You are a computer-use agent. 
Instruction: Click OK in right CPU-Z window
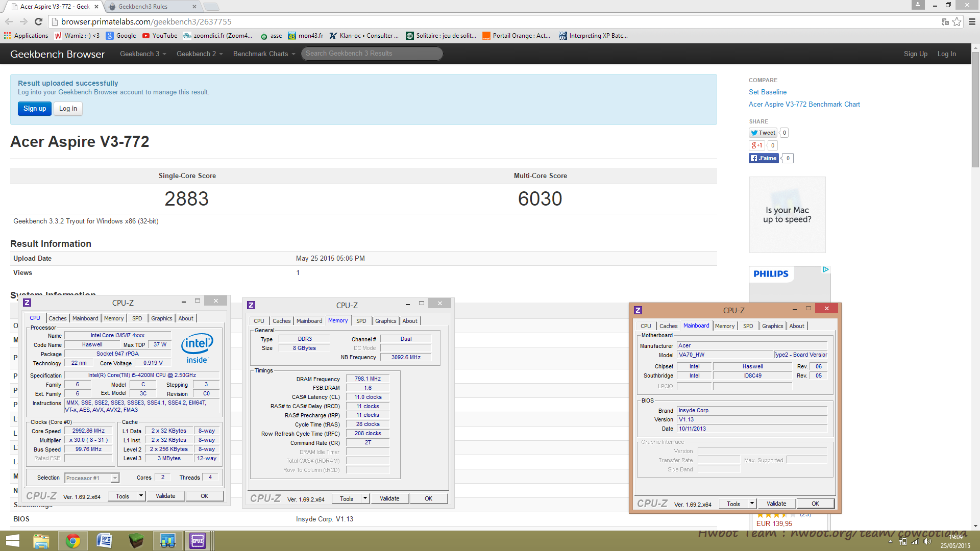816,504
